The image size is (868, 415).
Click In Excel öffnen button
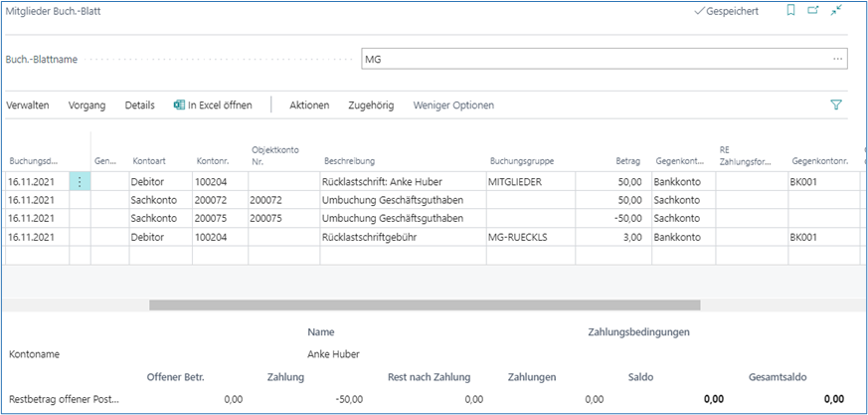coord(219,104)
